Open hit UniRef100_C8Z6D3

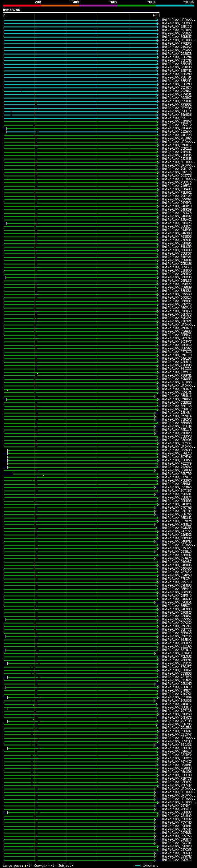pos(177,450)
